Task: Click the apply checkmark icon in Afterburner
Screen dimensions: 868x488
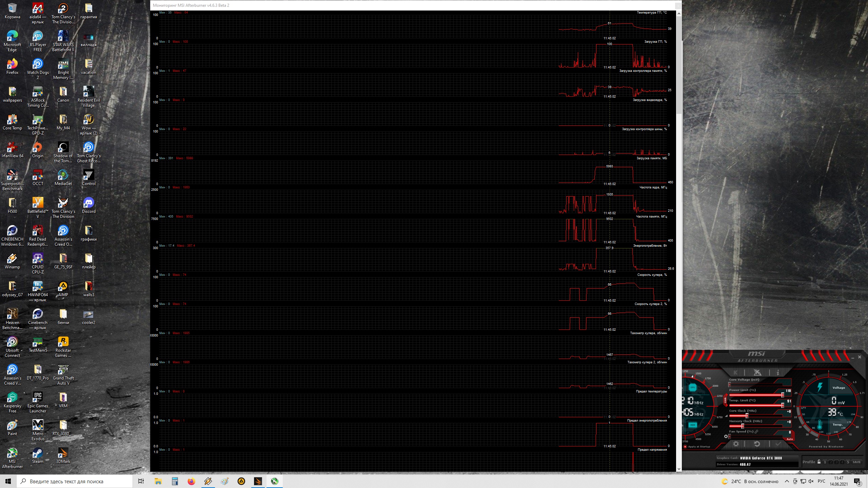Action: pyautogui.click(x=778, y=444)
